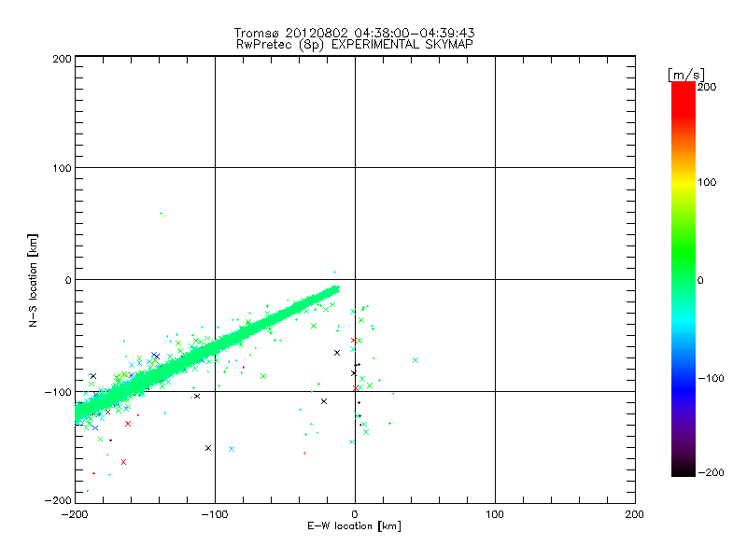
Task: Select the '[m/s]' colorbar unit label
Action: click(x=685, y=75)
